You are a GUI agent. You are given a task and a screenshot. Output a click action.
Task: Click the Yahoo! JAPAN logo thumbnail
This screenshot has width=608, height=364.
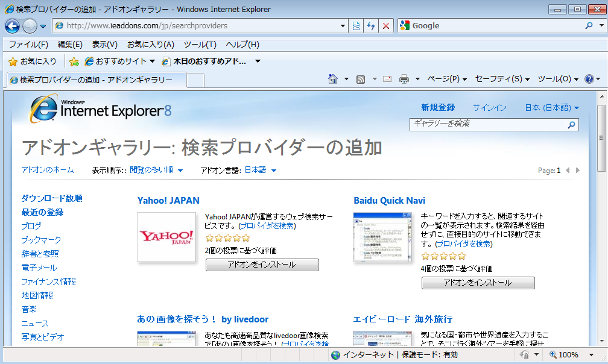click(x=166, y=237)
